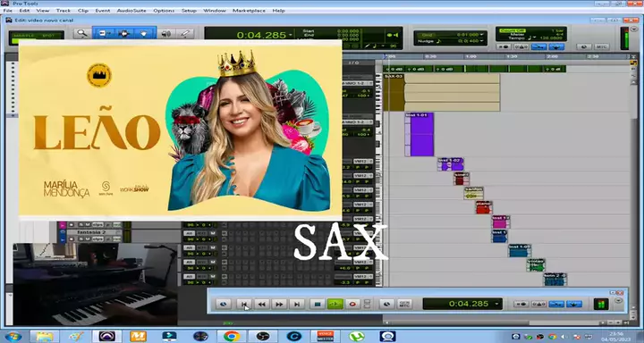Image resolution: width=644 pixels, height=343 pixels.
Task: Select the Zoomer magnifier tool
Action: [82, 34]
